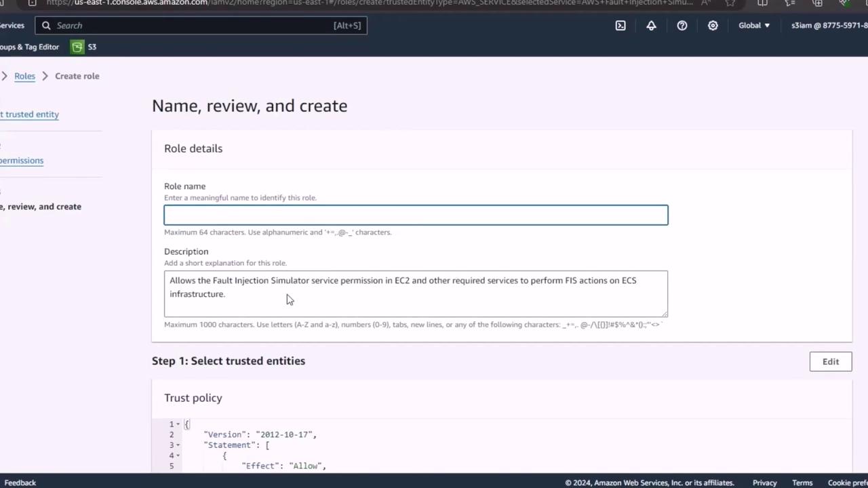The width and height of the screenshot is (868, 488).
Task: Add this page to browser favorites
Action: click(730, 3)
